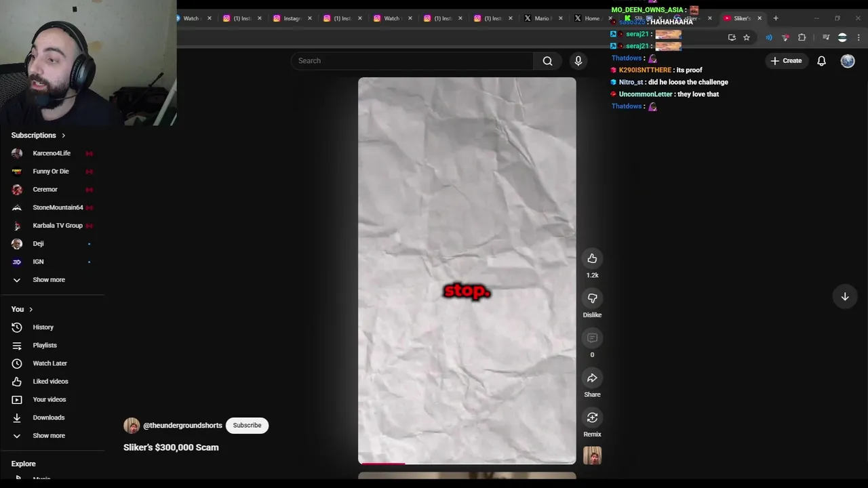Pause the playing short video
Image resolution: width=868 pixels, height=488 pixels.
tap(467, 270)
